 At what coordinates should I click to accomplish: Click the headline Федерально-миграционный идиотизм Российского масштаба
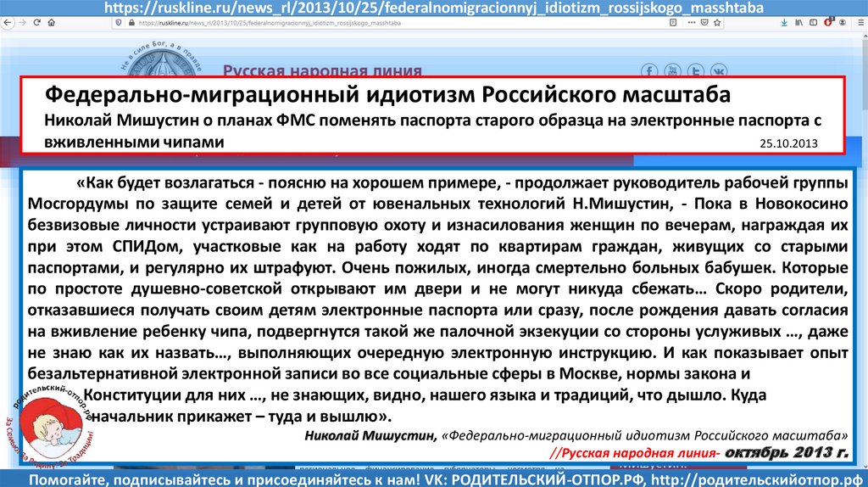pos(387,94)
